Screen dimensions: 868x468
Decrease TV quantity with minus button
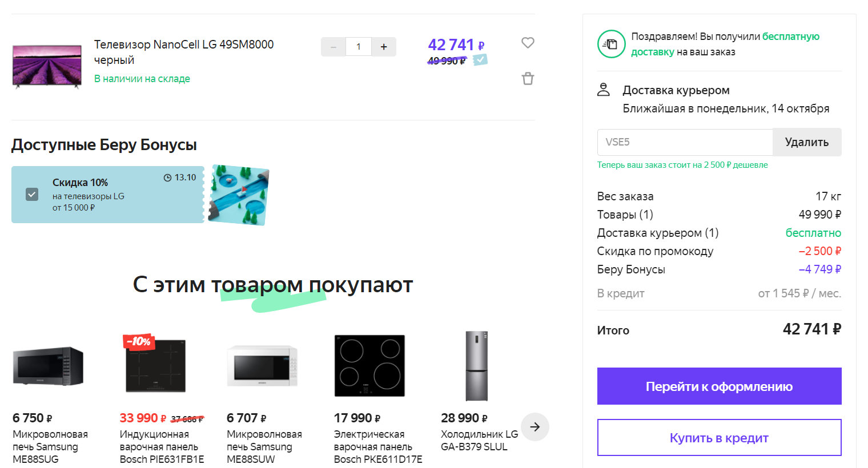click(333, 47)
